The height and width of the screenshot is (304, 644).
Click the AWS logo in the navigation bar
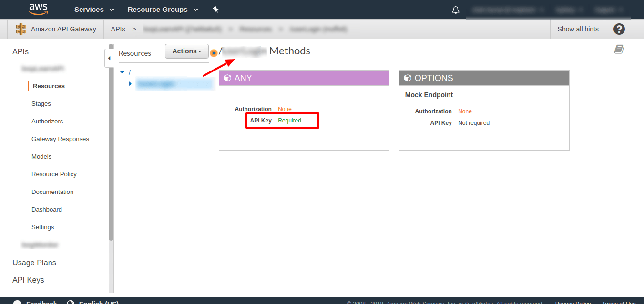point(38,9)
